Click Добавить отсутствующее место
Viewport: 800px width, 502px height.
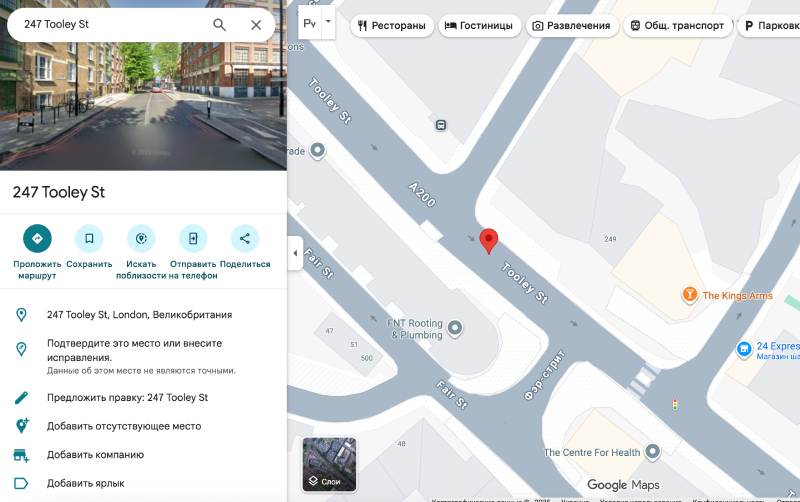[124, 426]
